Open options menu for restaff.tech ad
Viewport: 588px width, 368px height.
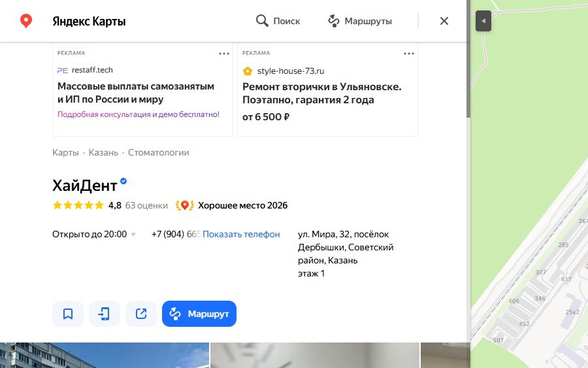(224, 54)
